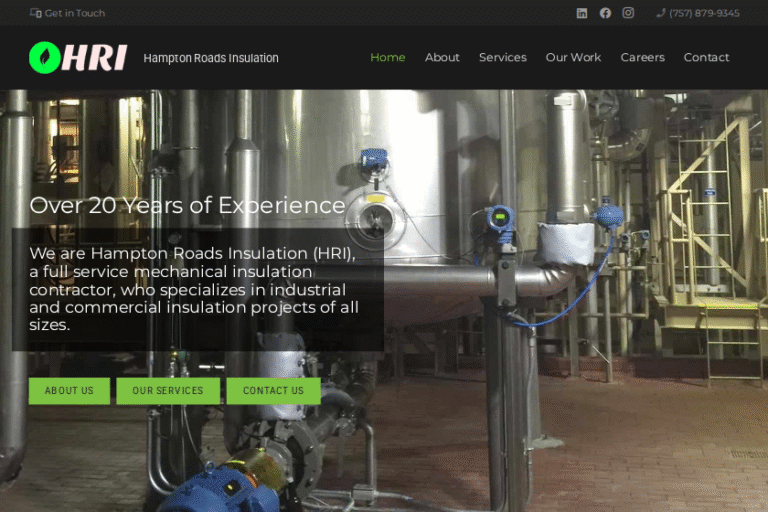Click the green CONTACT US button

pyautogui.click(x=273, y=391)
